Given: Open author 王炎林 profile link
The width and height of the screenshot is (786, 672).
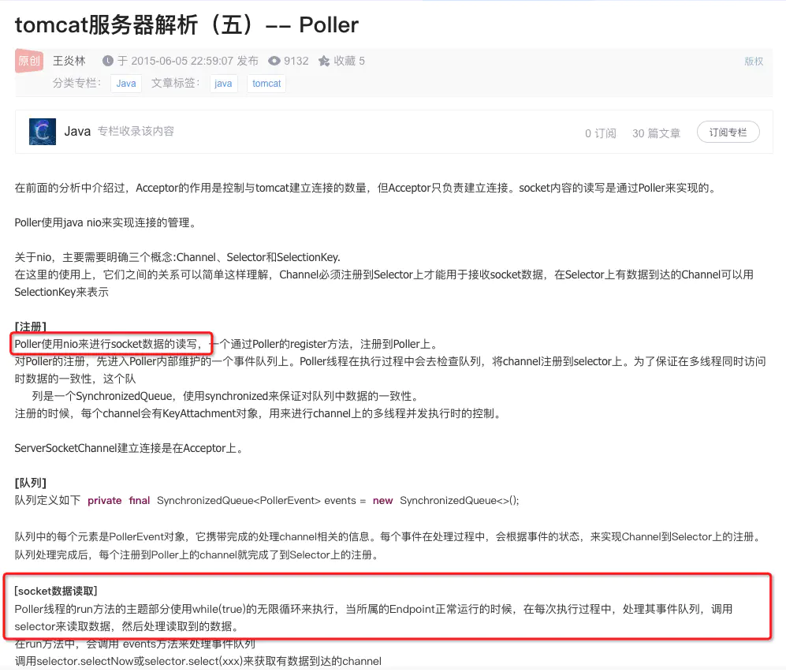Looking at the screenshot, I should pyautogui.click(x=69, y=61).
